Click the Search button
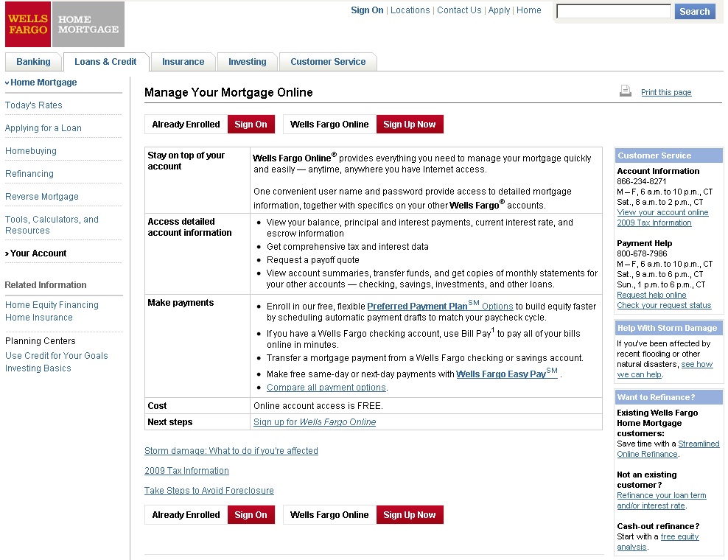 (694, 12)
